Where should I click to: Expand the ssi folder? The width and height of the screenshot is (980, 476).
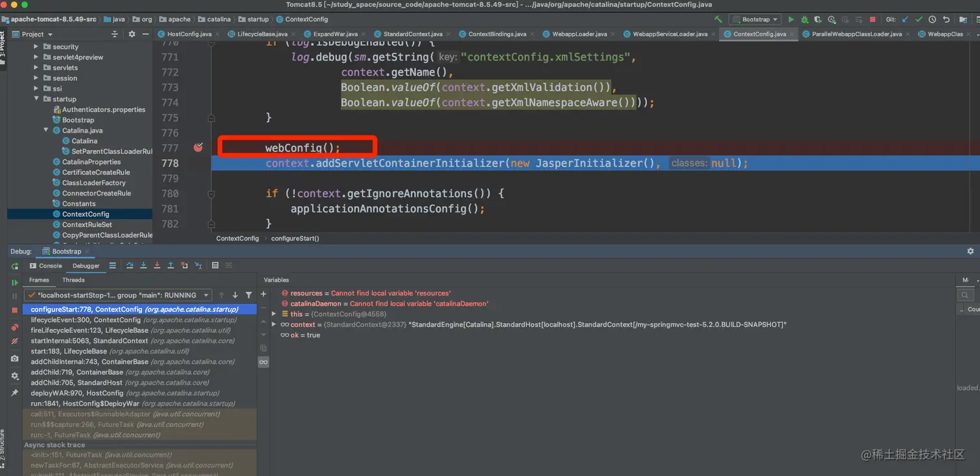(x=36, y=88)
